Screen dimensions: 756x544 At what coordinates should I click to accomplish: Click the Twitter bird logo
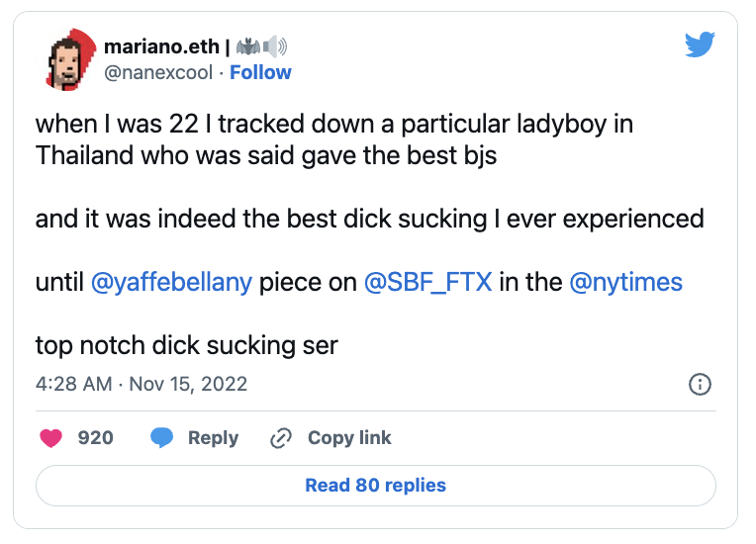click(x=700, y=44)
